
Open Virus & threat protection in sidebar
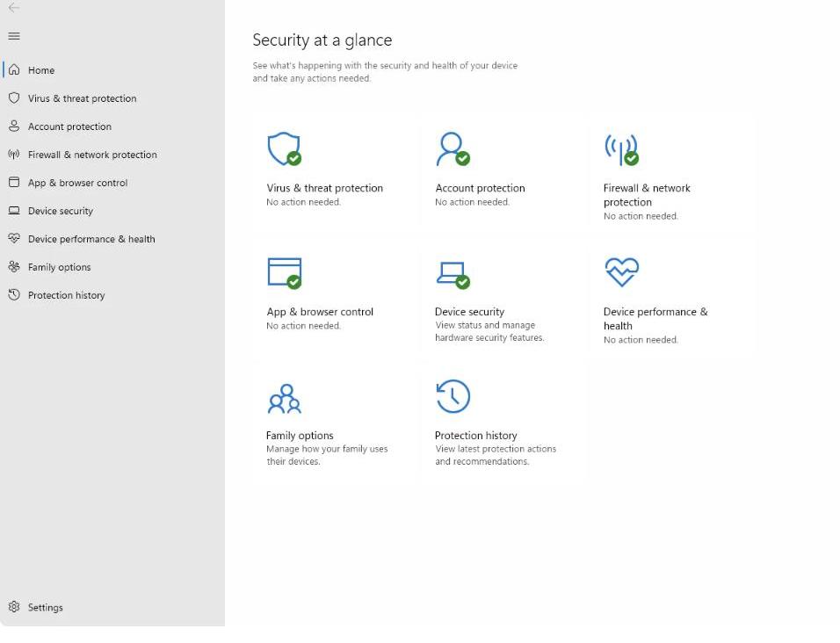coord(82,98)
